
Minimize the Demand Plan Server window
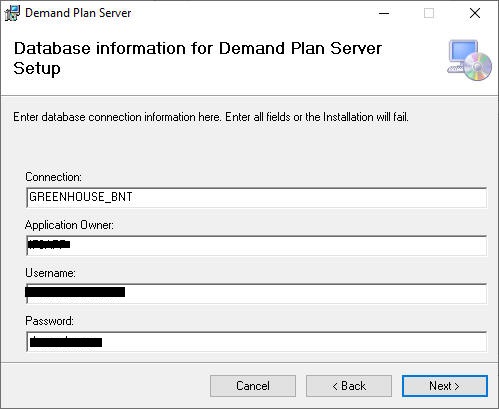pos(384,13)
